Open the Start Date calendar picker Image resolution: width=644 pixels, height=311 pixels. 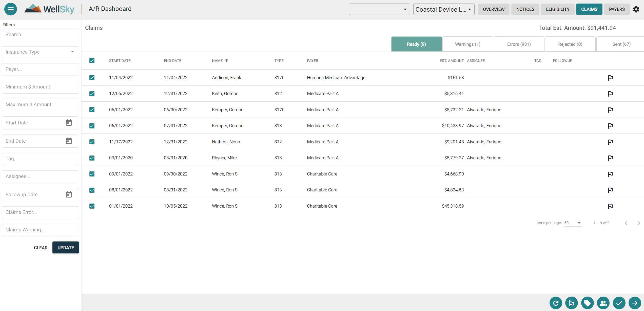tap(69, 123)
